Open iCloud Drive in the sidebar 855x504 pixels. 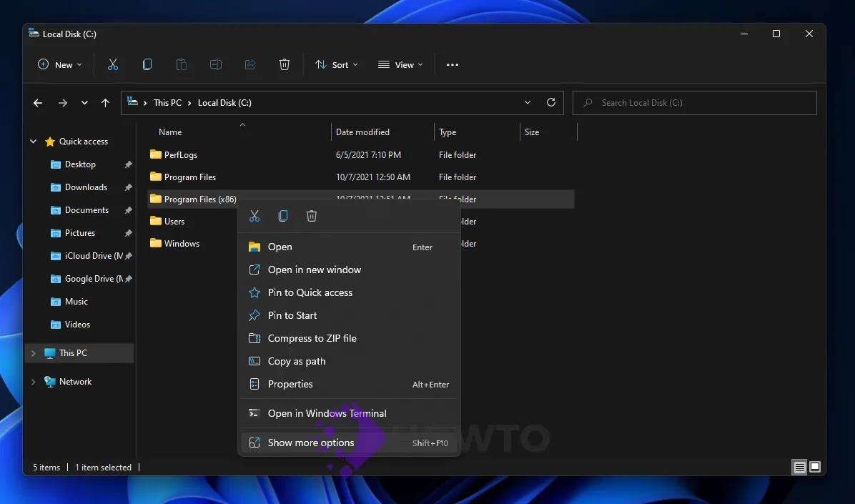coord(87,256)
